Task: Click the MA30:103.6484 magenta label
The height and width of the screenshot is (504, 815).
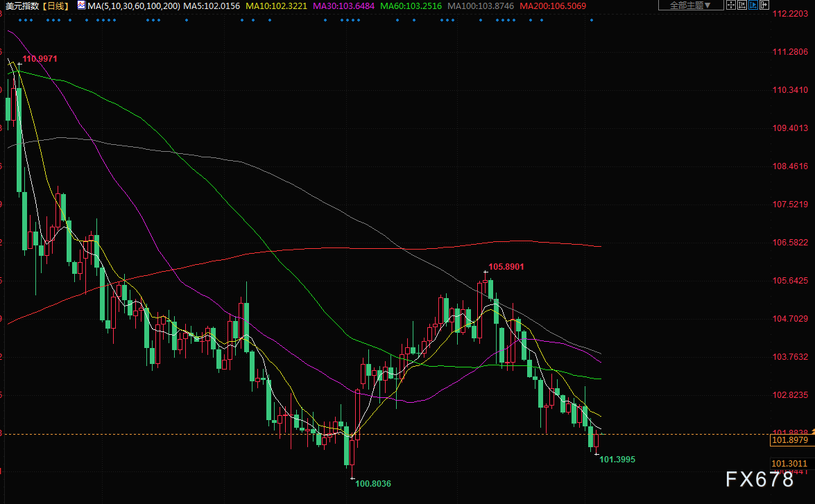Action: pos(343,6)
